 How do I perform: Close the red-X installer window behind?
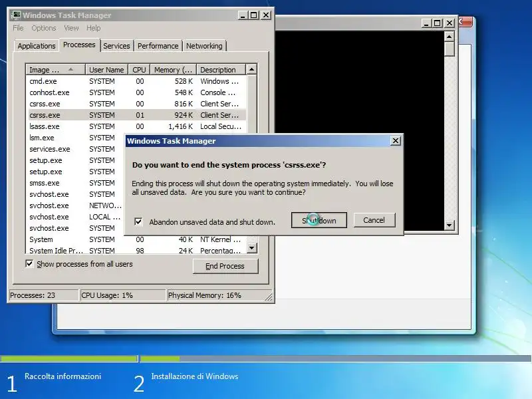465,22
